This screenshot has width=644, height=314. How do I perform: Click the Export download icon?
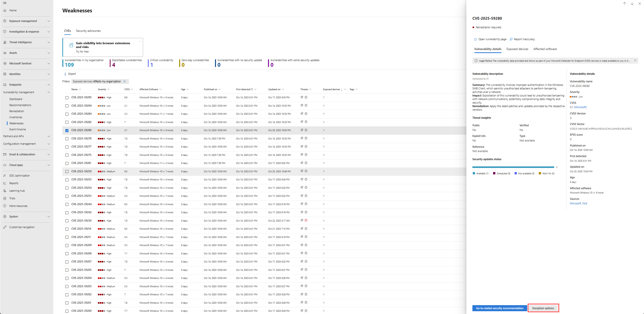pos(65,74)
